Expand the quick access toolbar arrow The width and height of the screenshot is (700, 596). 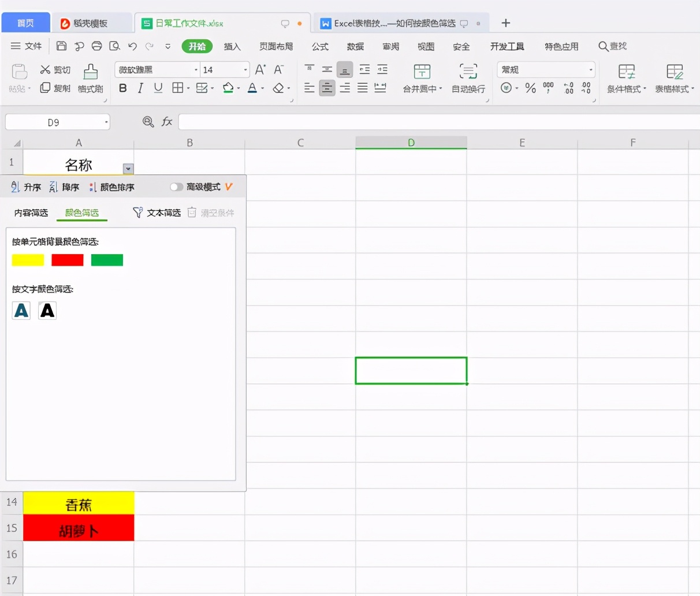point(167,46)
